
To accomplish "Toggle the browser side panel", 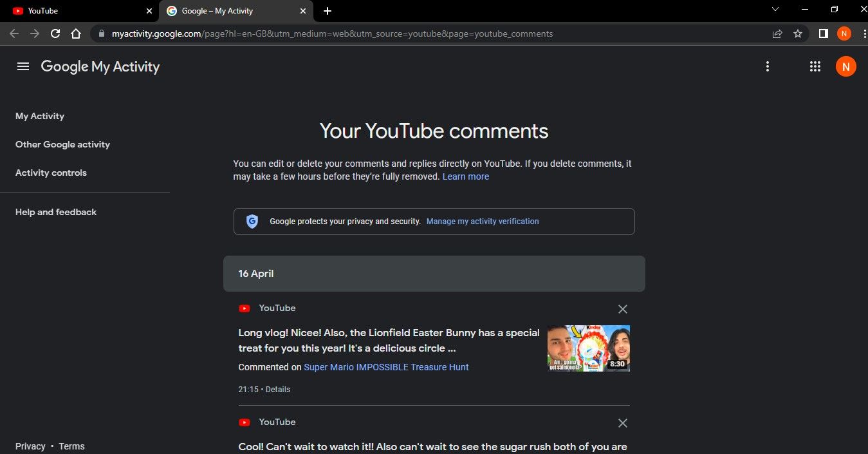I will (x=823, y=33).
